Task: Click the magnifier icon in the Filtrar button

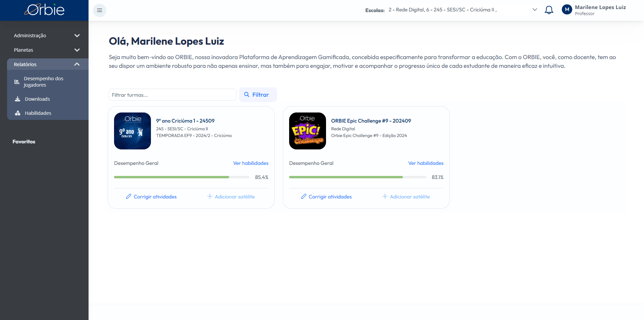Action: 247,95
